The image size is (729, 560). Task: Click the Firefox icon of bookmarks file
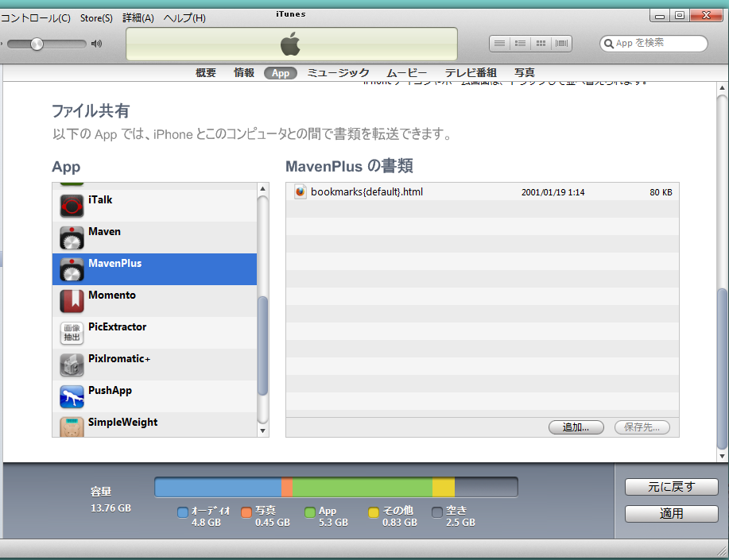tap(301, 192)
